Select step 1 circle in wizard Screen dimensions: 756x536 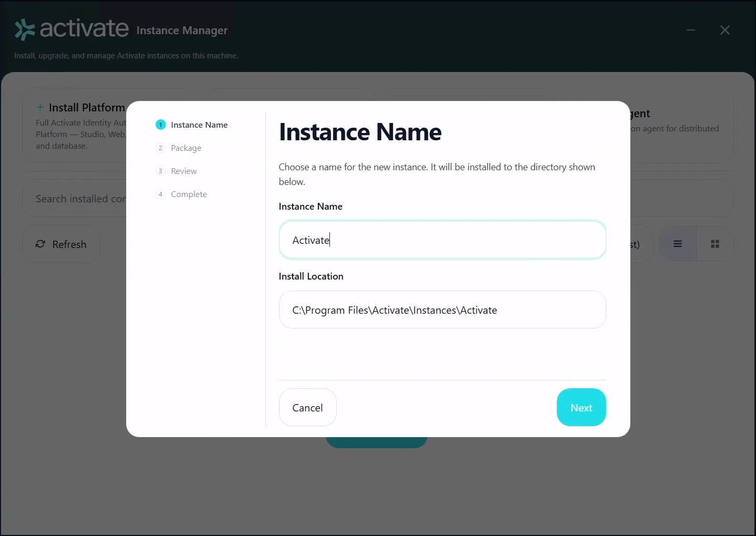coord(161,125)
